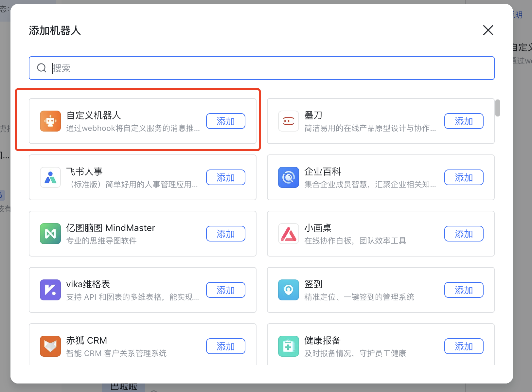Click the 企业百科 title text
This screenshot has height=392, width=532.
[323, 171]
